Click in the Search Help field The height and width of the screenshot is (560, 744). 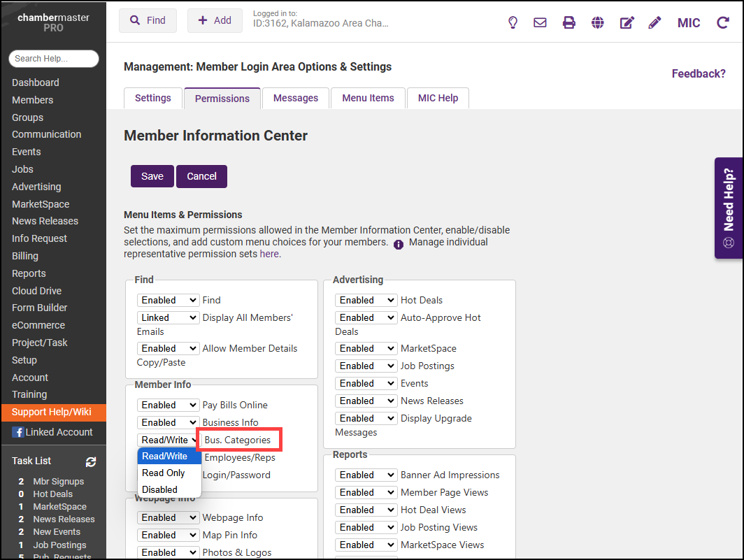55,59
